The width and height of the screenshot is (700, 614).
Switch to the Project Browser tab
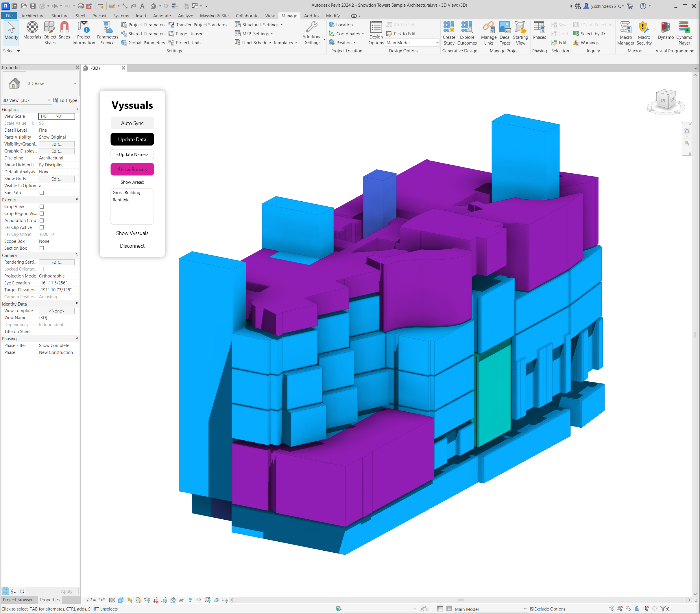click(x=19, y=600)
